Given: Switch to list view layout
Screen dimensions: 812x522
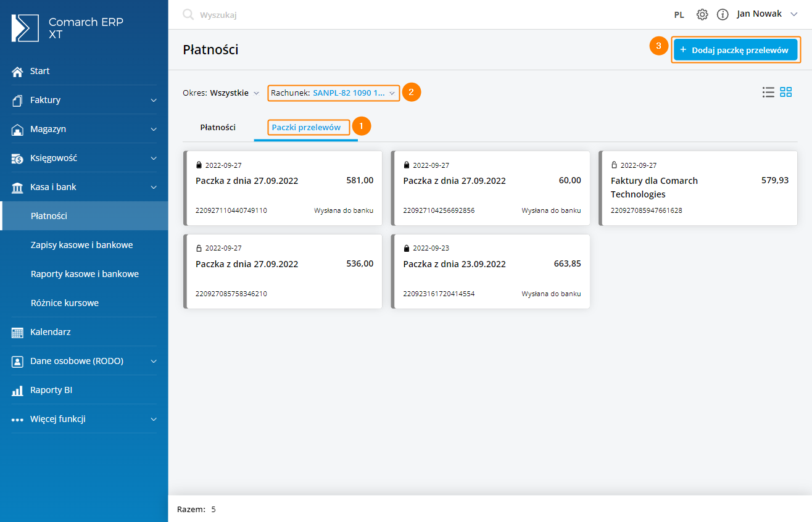Looking at the screenshot, I should 768,93.
